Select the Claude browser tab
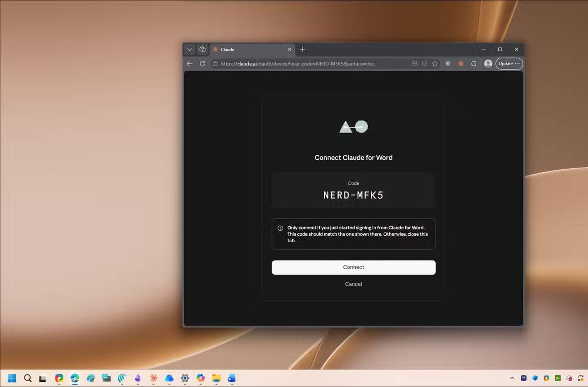This screenshot has width=588, height=387. (252, 50)
